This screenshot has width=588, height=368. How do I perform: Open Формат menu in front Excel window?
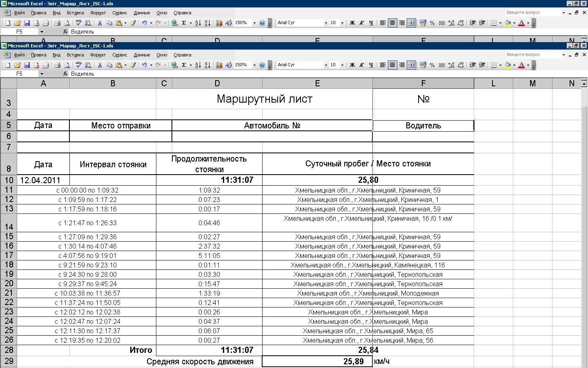pyautogui.click(x=98, y=55)
